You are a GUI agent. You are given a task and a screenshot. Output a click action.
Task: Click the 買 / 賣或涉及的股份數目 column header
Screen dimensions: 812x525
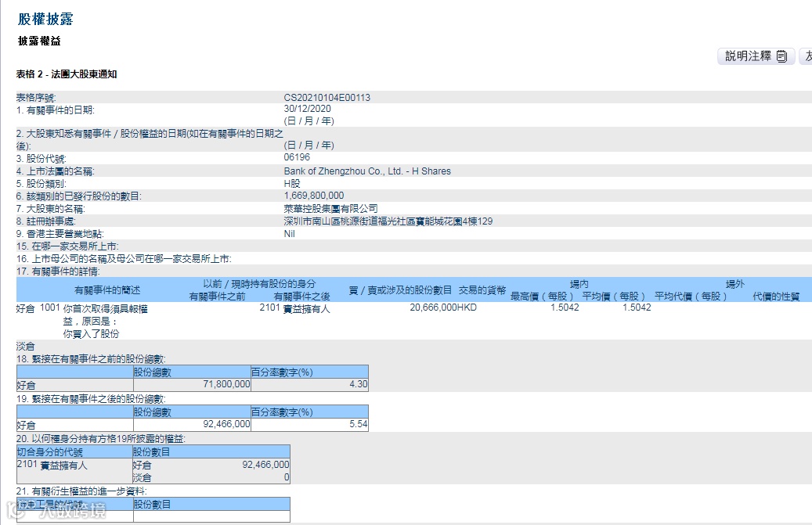click(x=400, y=290)
